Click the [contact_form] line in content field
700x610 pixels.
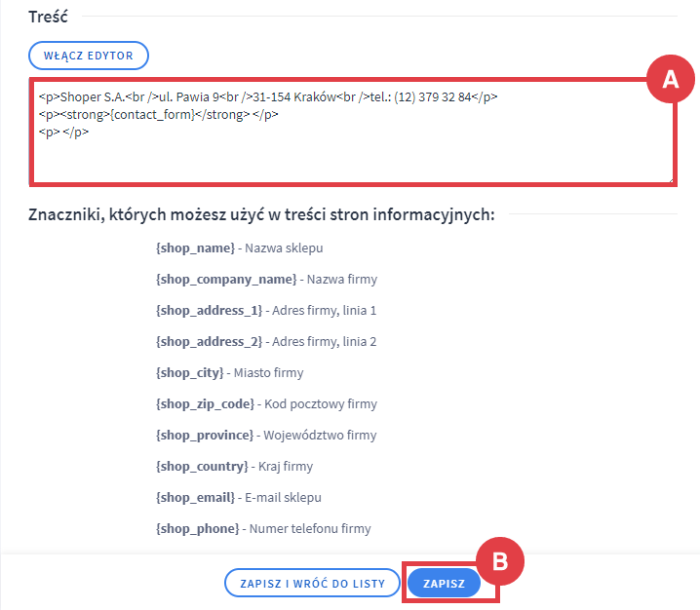(x=158, y=115)
